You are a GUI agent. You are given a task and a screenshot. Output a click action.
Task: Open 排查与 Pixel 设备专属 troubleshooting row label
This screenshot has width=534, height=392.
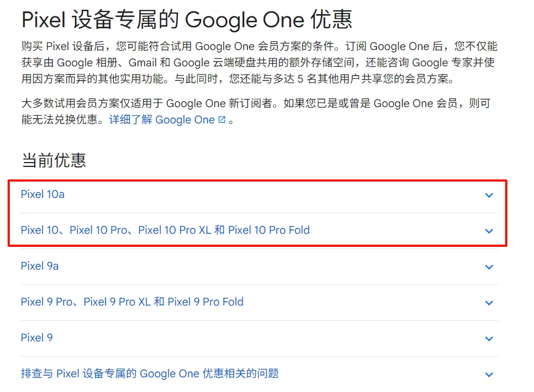(x=150, y=374)
